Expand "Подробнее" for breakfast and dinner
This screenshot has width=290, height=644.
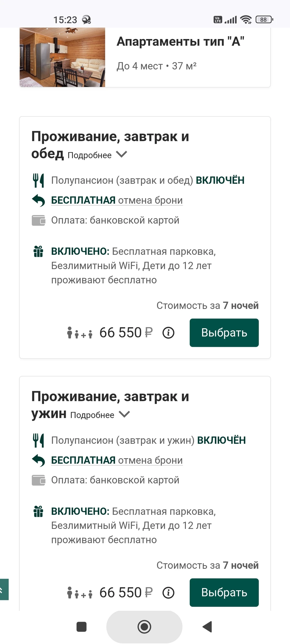point(100,415)
